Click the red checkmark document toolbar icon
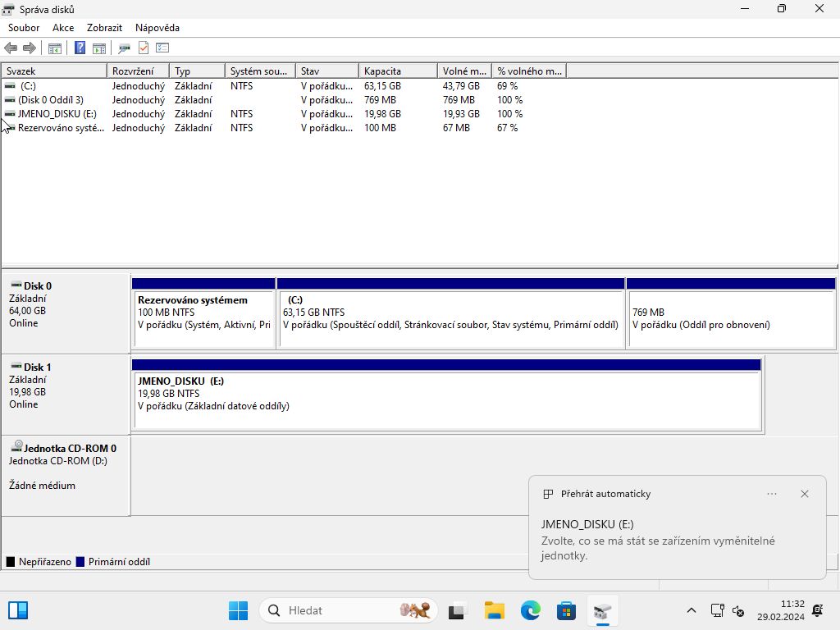The image size is (840, 630). click(x=144, y=48)
